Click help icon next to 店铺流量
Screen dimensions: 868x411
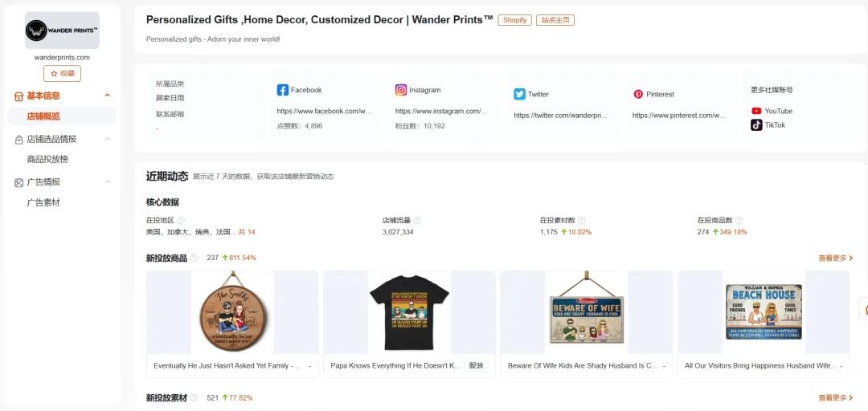click(x=417, y=220)
